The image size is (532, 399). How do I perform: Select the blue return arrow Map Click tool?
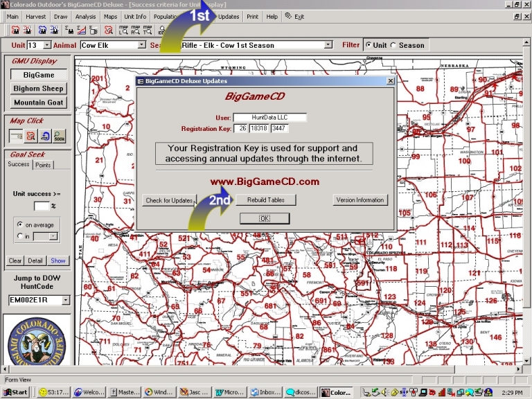45,136
